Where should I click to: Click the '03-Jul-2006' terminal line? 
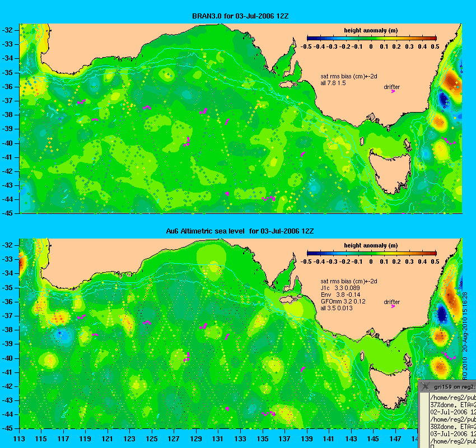453,434
